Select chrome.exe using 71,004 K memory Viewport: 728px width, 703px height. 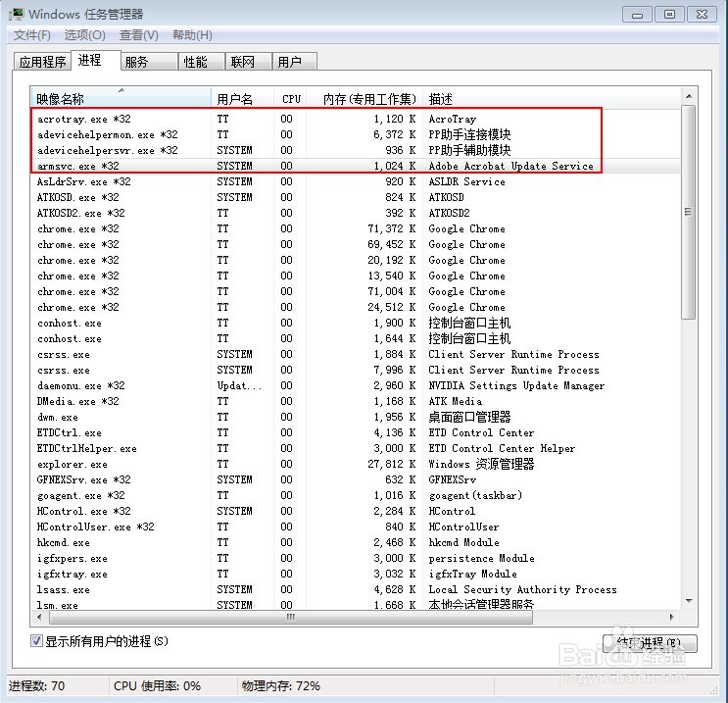(x=355, y=292)
